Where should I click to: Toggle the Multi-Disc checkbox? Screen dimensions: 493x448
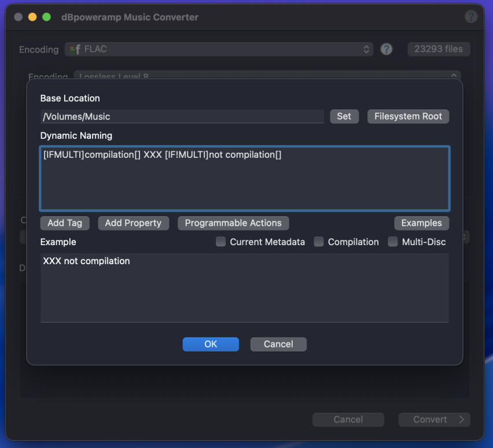click(x=393, y=242)
